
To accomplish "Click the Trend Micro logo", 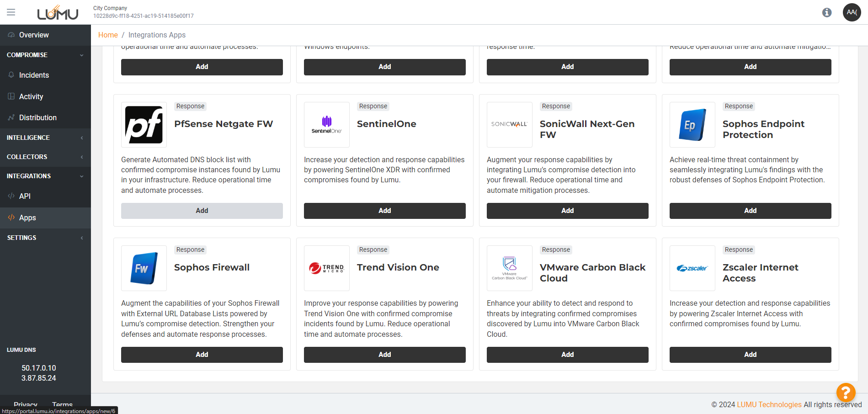I will point(327,268).
